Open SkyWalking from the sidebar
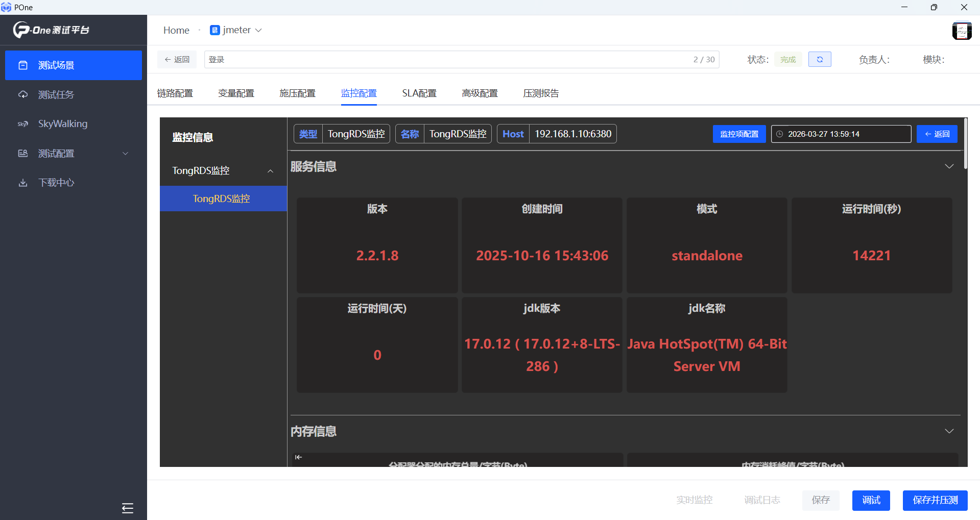The image size is (980, 520). (62, 124)
